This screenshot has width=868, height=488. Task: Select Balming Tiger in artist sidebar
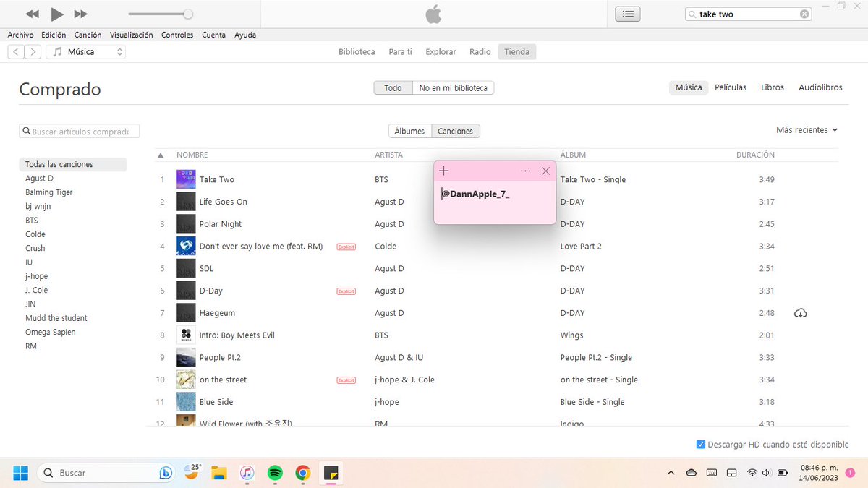pos(49,192)
